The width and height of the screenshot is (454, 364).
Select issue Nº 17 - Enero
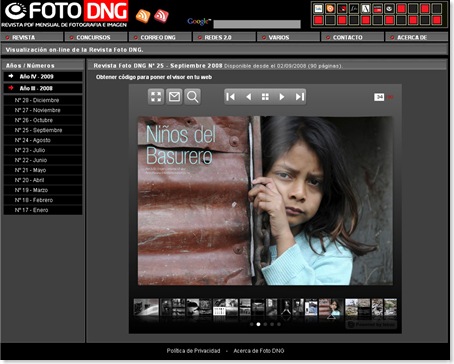43,210
